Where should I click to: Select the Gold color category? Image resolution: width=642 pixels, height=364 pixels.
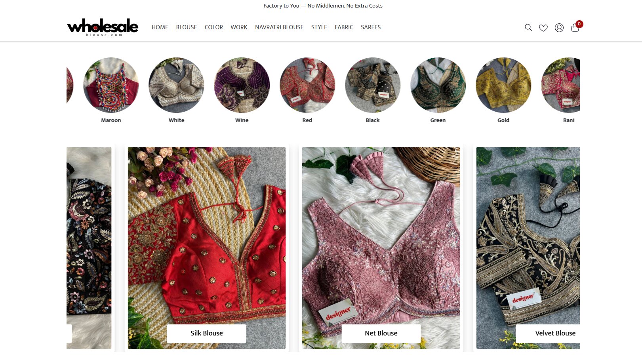pyautogui.click(x=503, y=85)
